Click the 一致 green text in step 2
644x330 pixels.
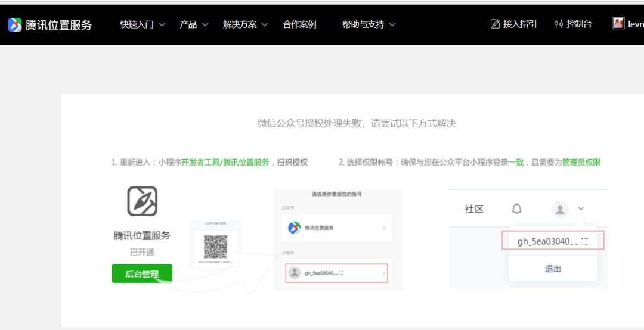(516, 162)
